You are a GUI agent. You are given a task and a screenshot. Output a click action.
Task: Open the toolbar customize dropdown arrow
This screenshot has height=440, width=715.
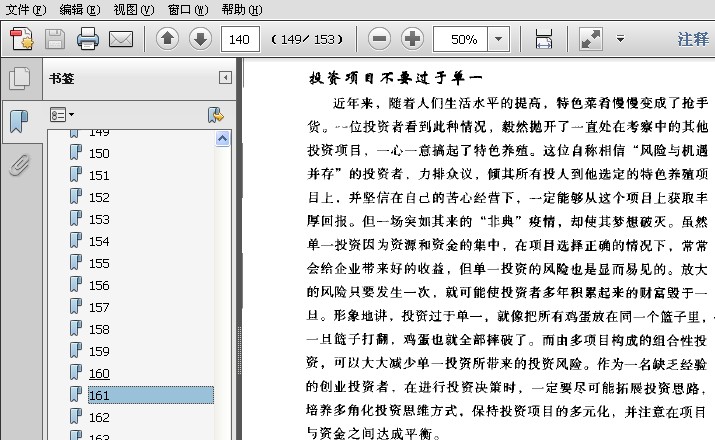click(x=620, y=39)
